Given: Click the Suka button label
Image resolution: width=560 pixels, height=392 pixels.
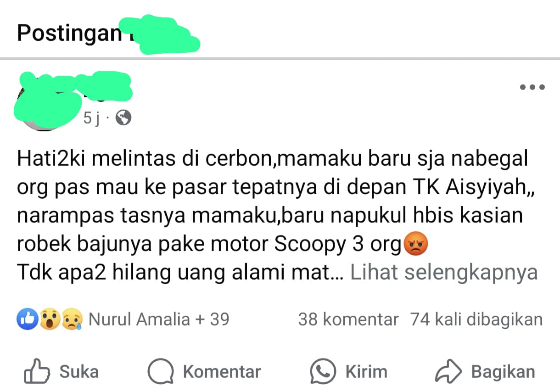Looking at the screenshot, I should pyautogui.click(x=79, y=372).
